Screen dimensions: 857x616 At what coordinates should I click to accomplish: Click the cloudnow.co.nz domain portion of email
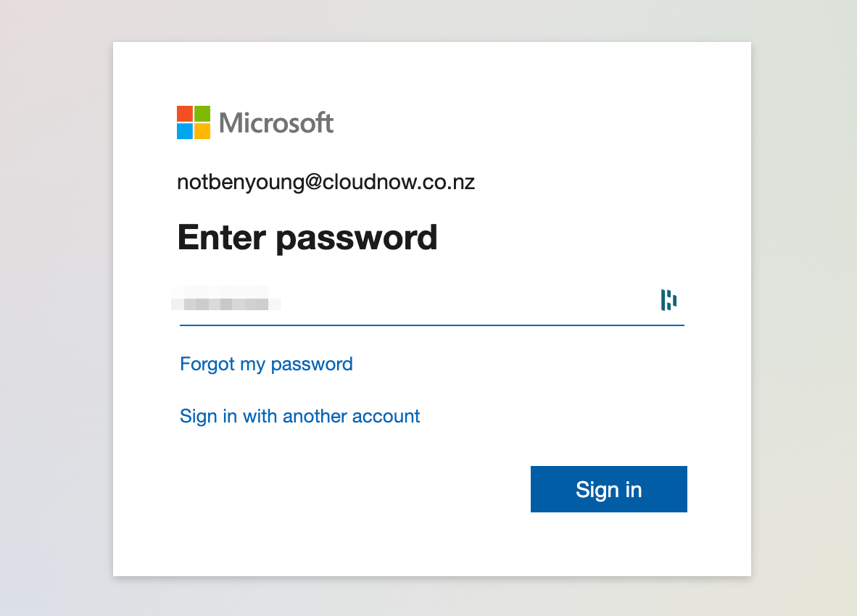[x=399, y=182]
